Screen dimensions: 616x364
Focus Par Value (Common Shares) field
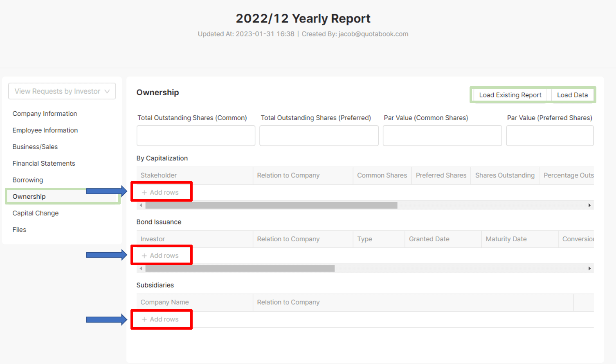[442, 135]
